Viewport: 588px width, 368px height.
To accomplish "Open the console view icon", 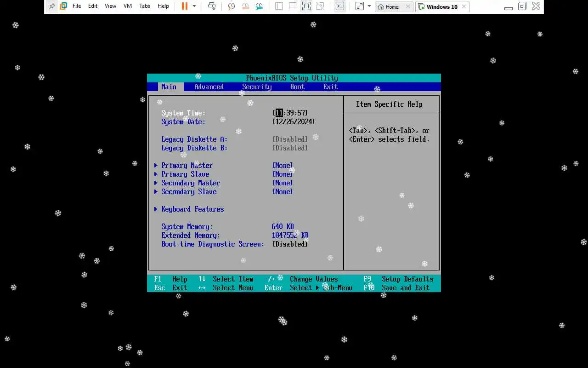I will pyautogui.click(x=339, y=6).
